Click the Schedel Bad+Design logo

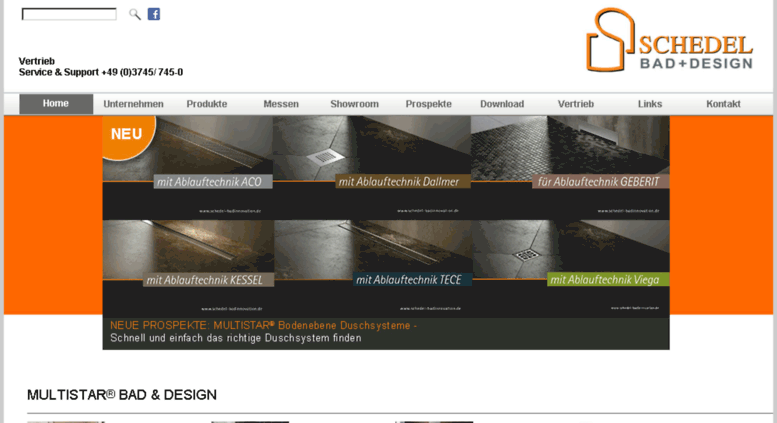(x=669, y=40)
